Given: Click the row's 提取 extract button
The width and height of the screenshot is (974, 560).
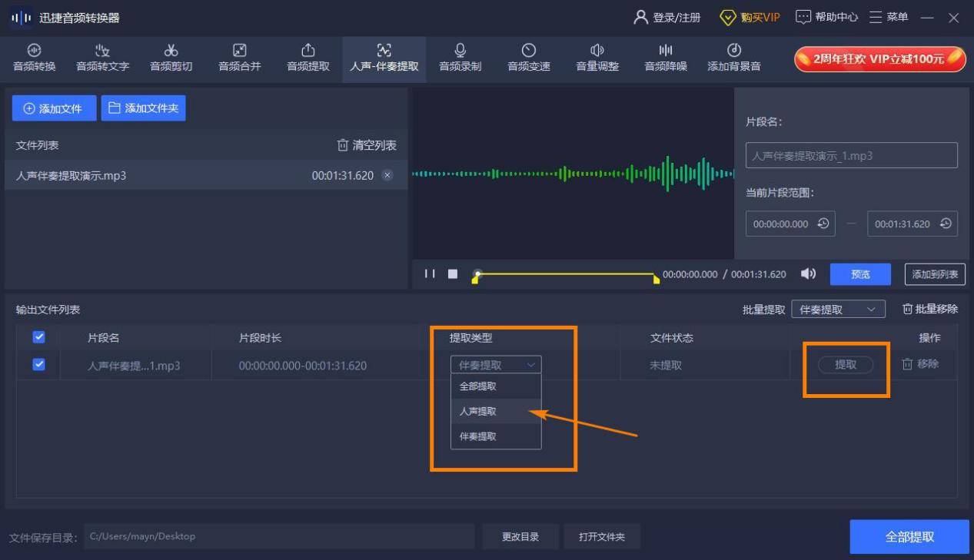Looking at the screenshot, I should click(846, 365).
